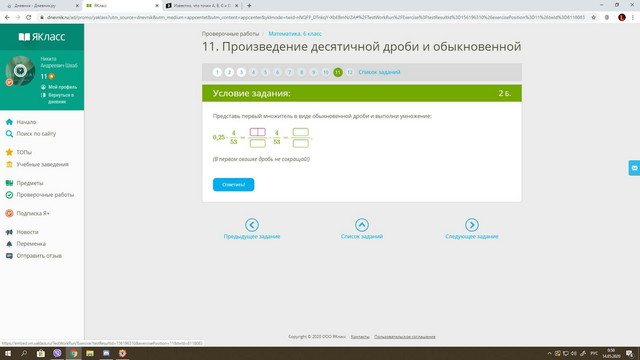
Task: Switch to ЯКласс browser tab
Action: 122,6
